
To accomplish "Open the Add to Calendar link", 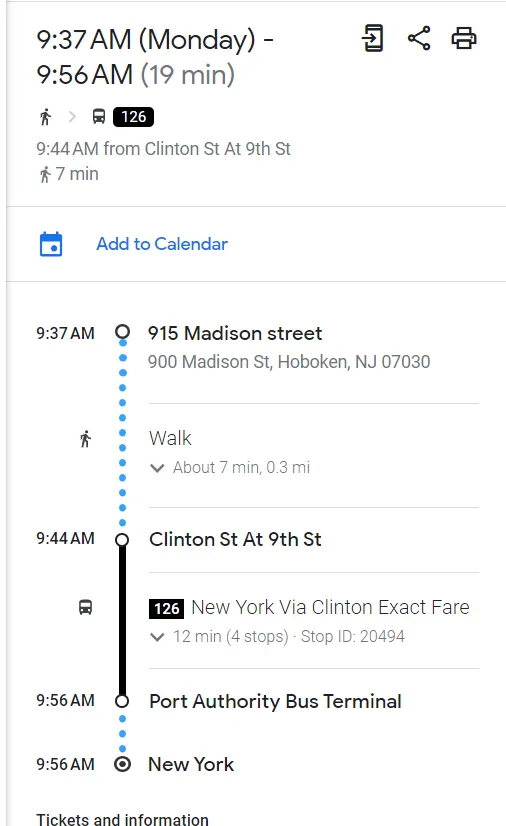I will (162, 244).
